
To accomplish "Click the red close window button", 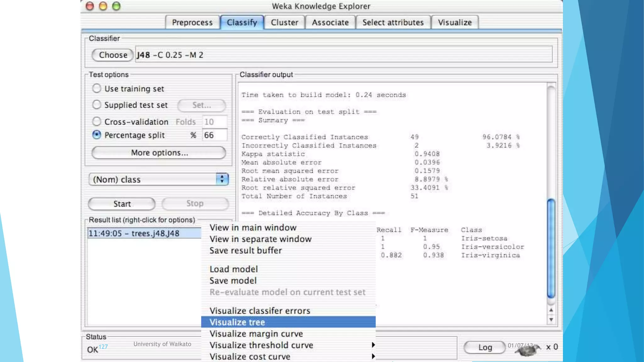I will [x=90, y=6].
